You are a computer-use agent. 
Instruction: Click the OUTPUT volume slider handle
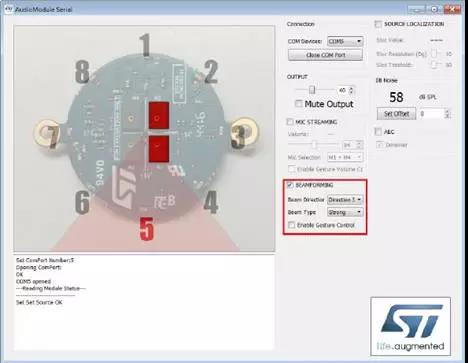tap(312, 90)
